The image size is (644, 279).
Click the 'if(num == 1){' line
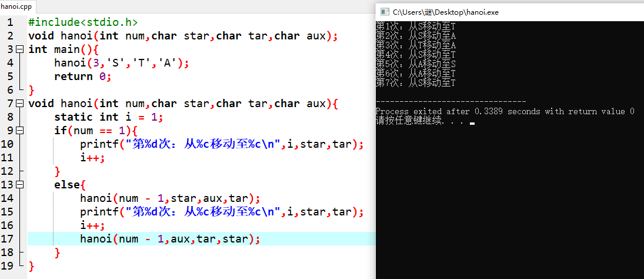click(x=96, y=131)
